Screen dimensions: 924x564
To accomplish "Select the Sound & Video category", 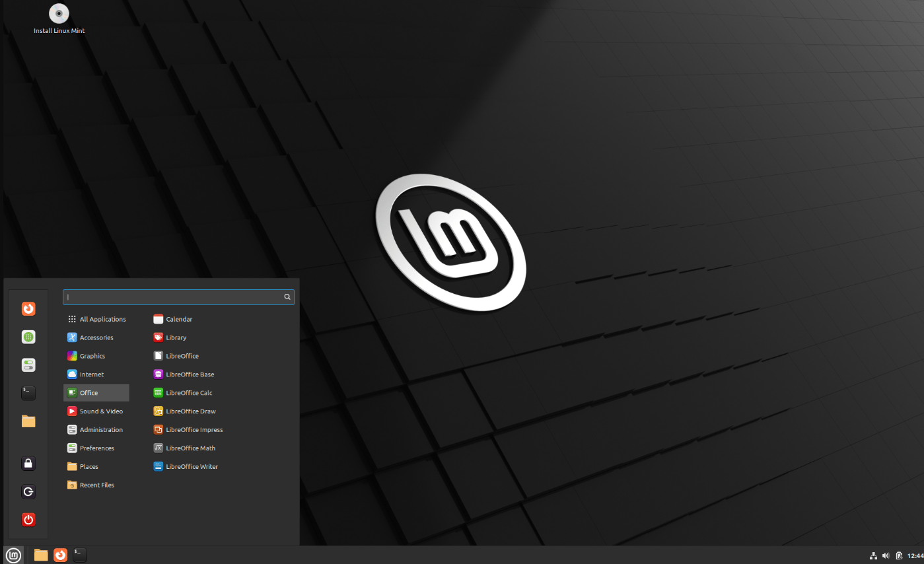I will pos(96,411).
